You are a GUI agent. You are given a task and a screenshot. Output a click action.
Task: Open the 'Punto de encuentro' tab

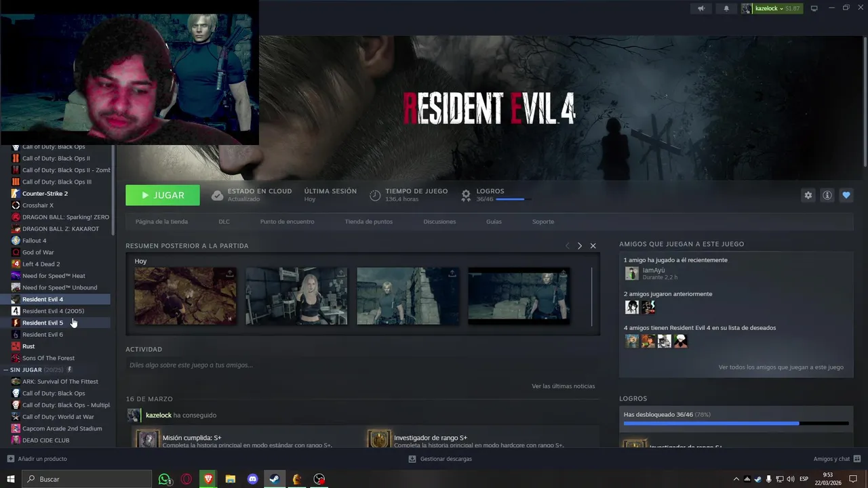(x=287, y=222)
